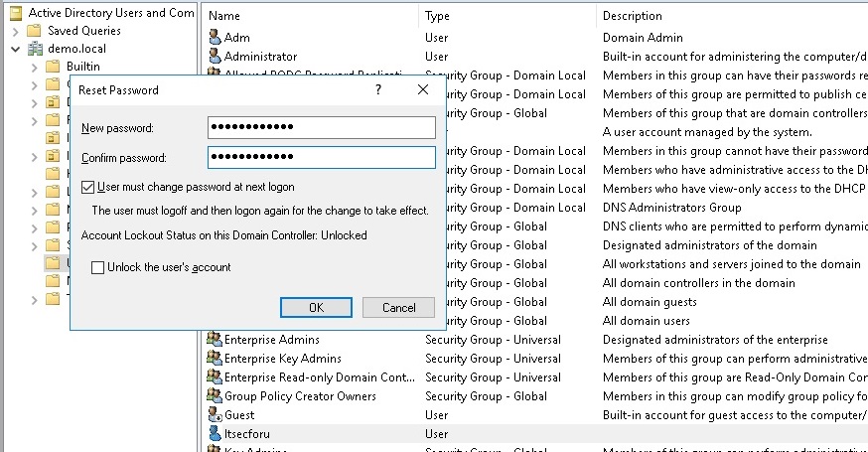This screenshot has height=452, width=868.
Task: Select the Administrator user icon
Action: (215, 57)
